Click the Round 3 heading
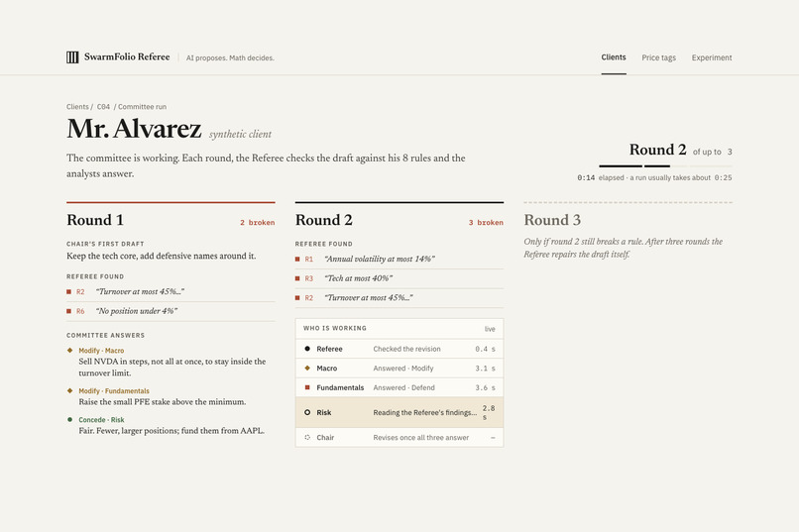 point(552,220)
